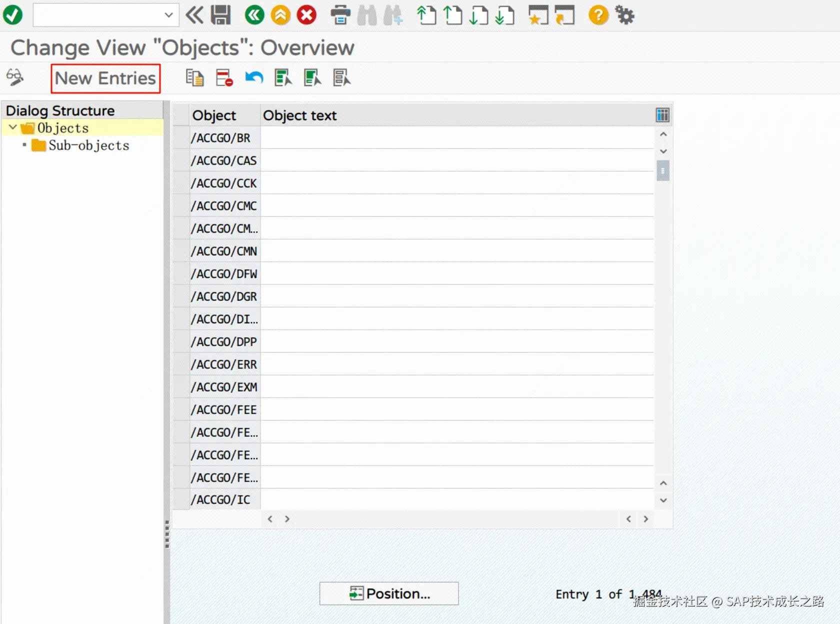Jump to first page icon
This screenshot has width=840, height=624.
pyautogui.click(x=426, y=15)
